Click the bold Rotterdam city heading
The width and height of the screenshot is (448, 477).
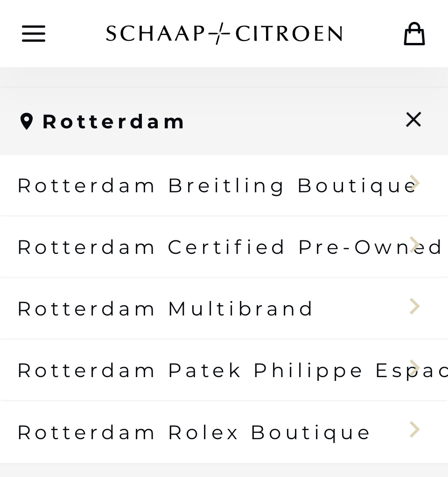pyautogui.click(x=113, y=122)
